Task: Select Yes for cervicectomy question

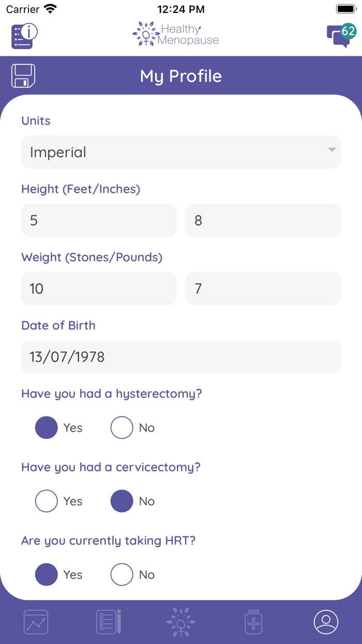Action: [47, 501]
